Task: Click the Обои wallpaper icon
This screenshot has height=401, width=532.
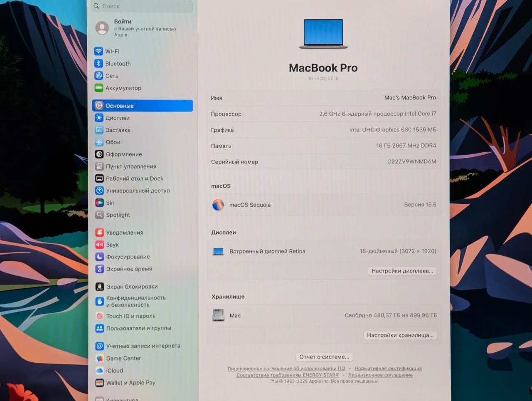Action: 99,142
